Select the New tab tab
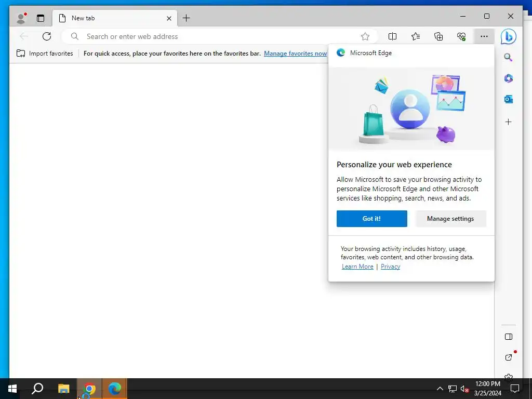532x399 pixels. point(115,18)
